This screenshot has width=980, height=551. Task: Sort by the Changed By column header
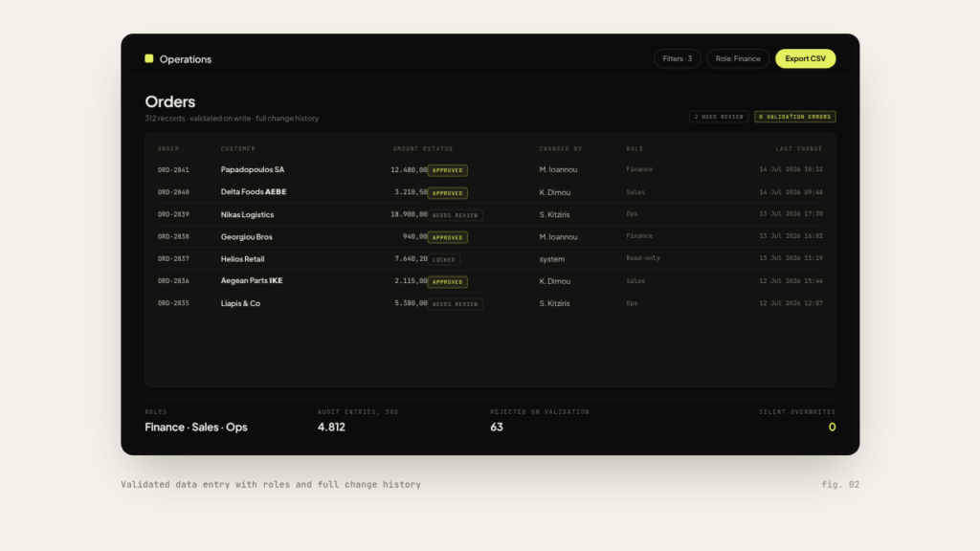click(x=561, y=148)
